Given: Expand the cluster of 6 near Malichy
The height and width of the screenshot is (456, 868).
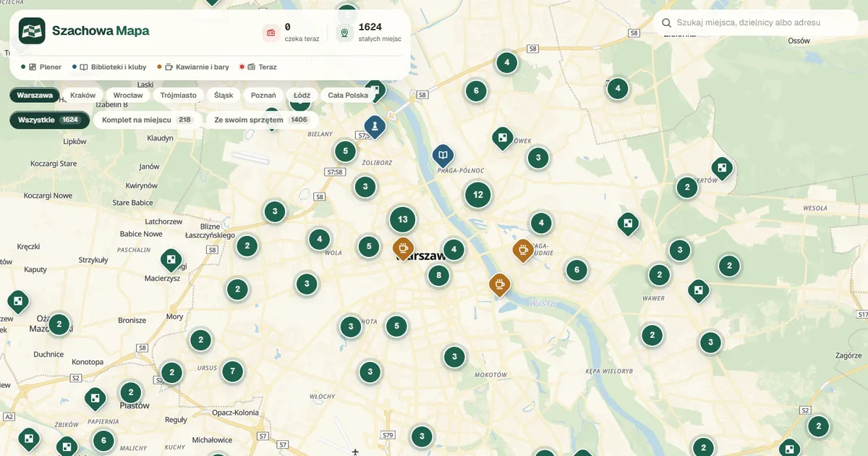Looking at the screenshot, I should coord(103,440).
